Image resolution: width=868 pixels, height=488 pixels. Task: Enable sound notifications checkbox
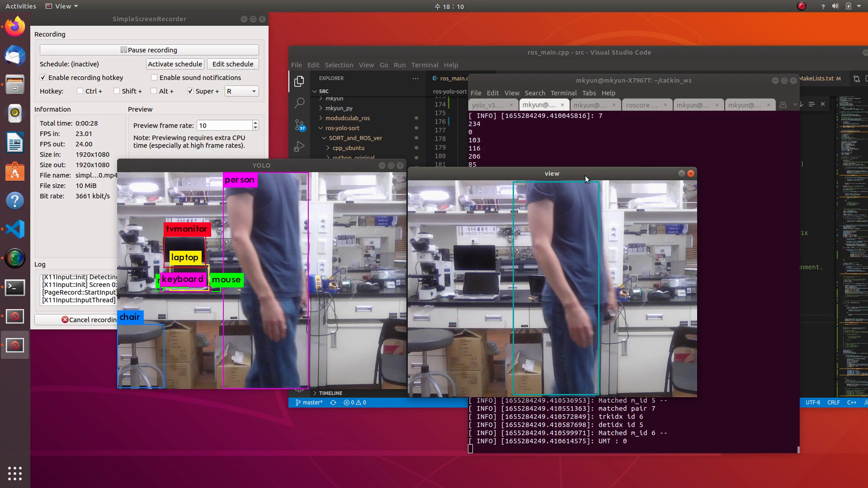tap(154, 78)
